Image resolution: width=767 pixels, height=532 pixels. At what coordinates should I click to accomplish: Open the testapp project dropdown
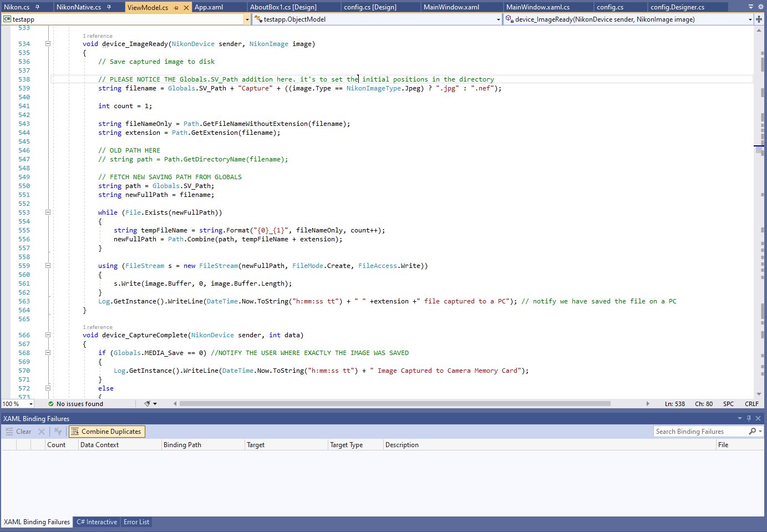click(x=247, y=19)
